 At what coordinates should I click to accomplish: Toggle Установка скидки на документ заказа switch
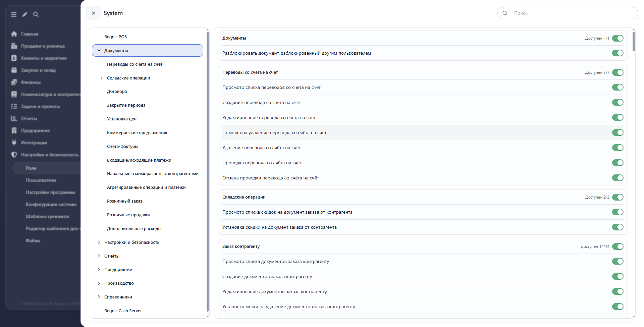618,227
